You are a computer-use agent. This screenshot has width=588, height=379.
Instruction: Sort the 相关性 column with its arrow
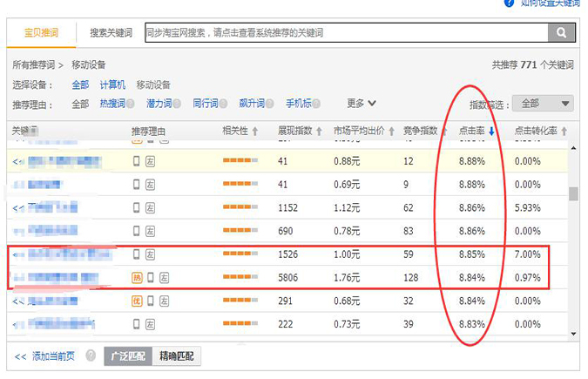click(x=254, y=132)
